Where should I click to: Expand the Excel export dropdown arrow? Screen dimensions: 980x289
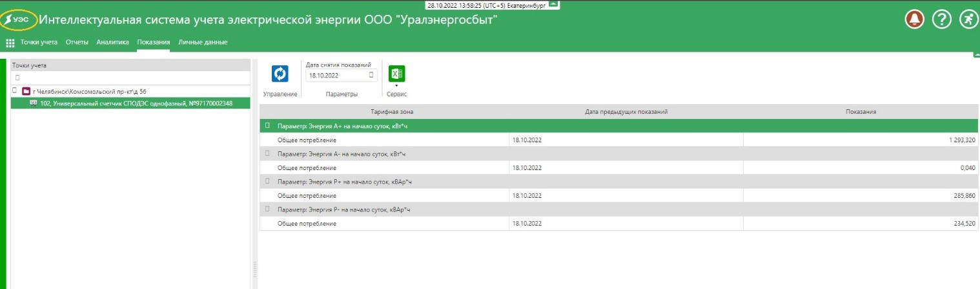(396, 85)
